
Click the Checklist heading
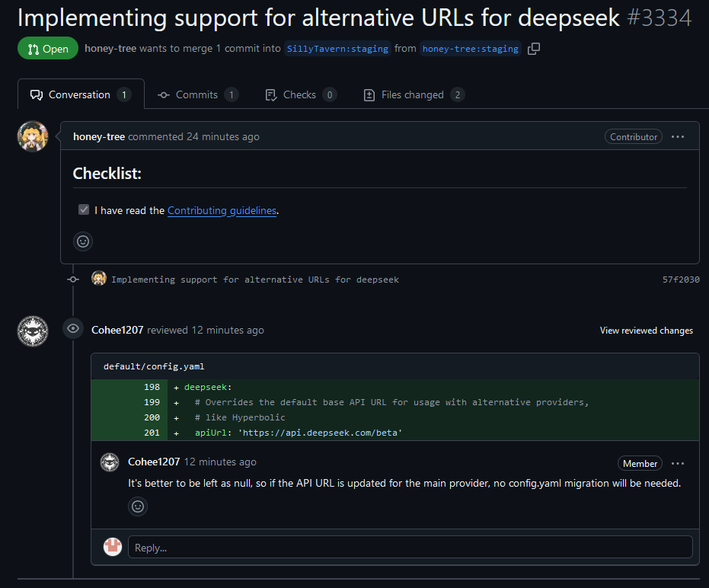tap(107, 173)
